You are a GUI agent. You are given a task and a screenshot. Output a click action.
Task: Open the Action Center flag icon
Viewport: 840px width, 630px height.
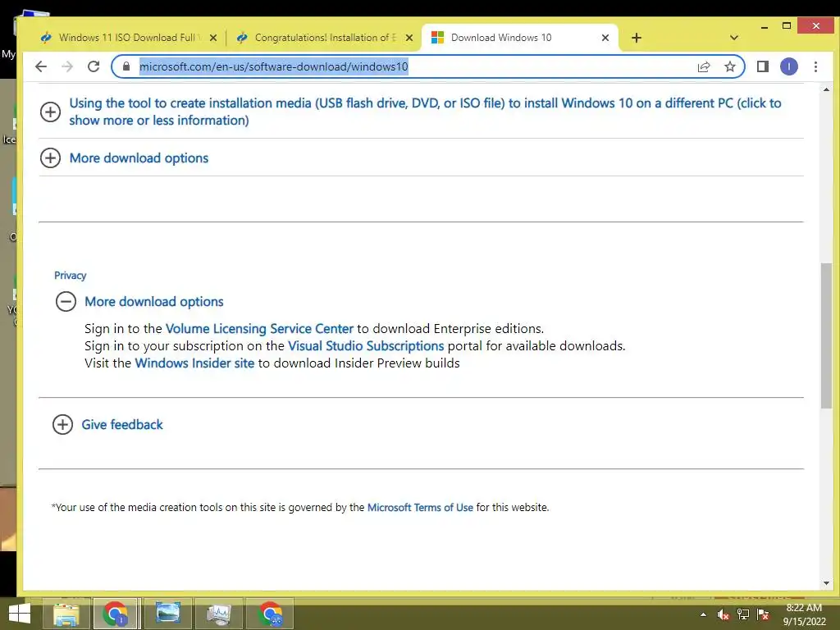[x=763, y=614]
